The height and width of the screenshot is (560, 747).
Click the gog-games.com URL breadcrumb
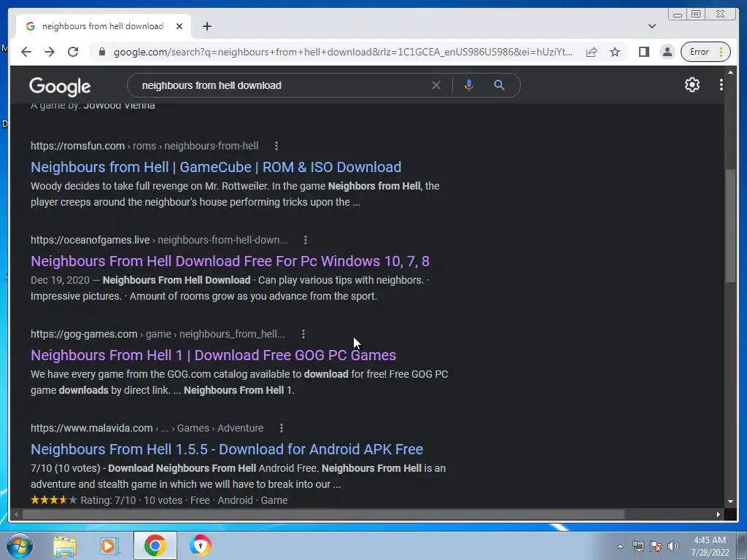click(158, 334)
